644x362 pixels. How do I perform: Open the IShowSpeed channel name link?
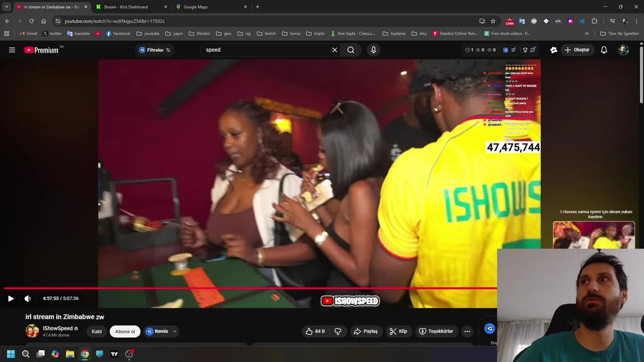coord(58,328)
